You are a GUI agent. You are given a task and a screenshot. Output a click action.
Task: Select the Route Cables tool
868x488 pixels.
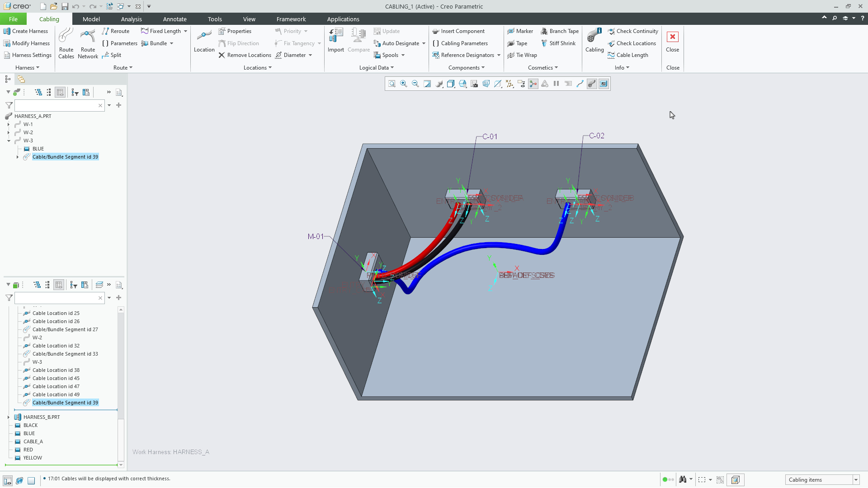point(66,43)
